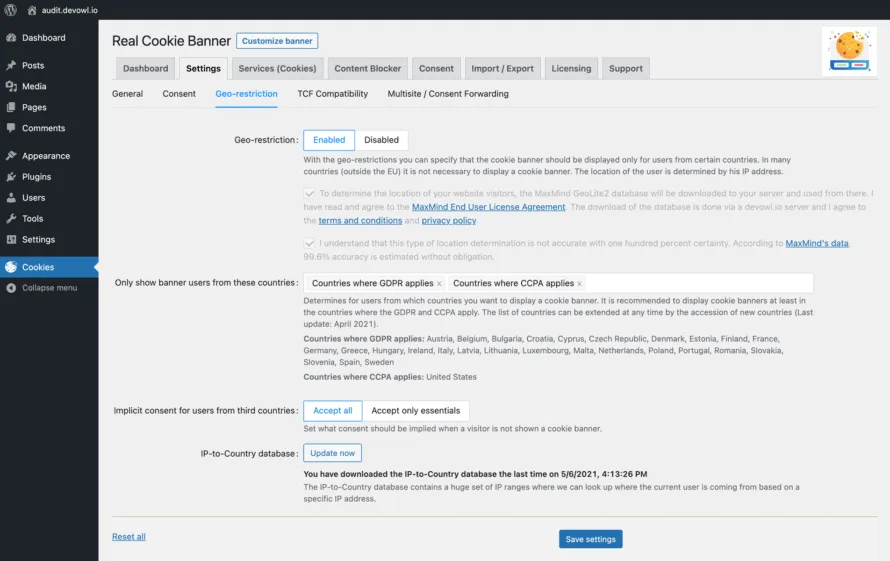Click the Save settings button

click(x=590, y=539)
